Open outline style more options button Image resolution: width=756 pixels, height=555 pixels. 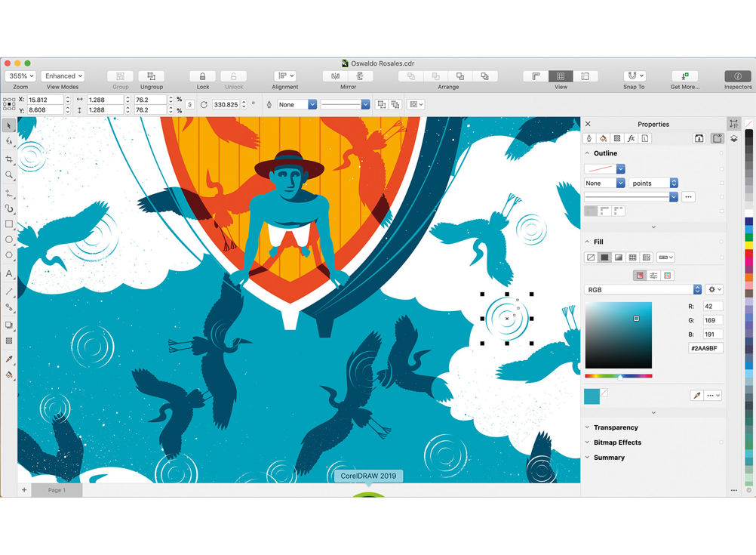[x=689, y=197]
